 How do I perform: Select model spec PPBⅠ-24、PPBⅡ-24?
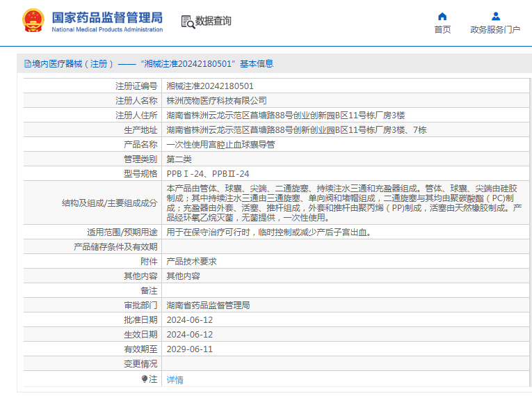[x=208, y=174]
